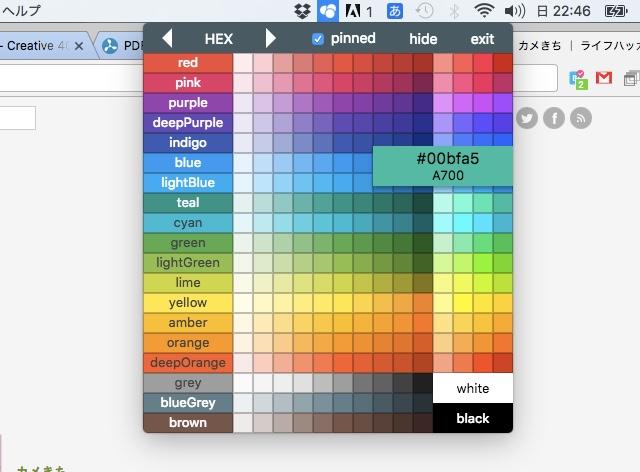
Task: Select the teal row label
Action: (188, 203)
